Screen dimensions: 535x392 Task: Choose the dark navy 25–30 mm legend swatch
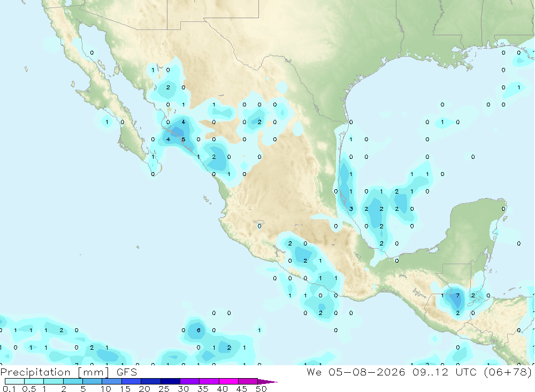pyautogui.click(x=170, y=381)
